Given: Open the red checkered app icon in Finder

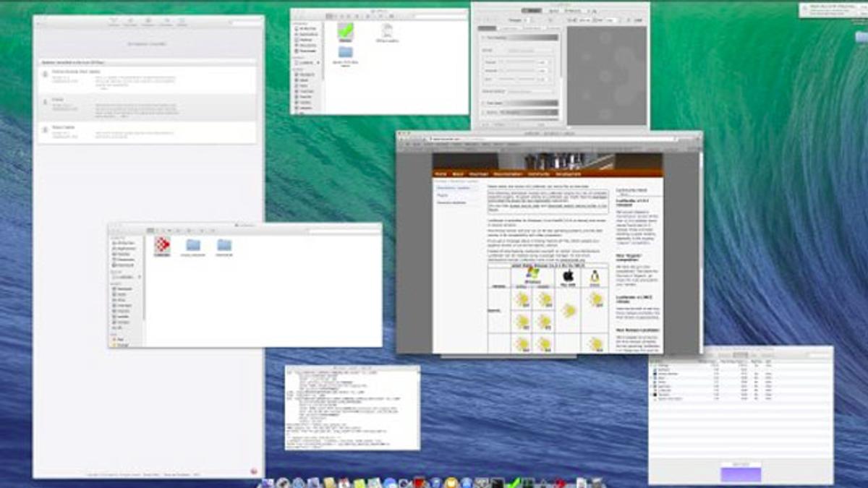Looking at the screenshot, I should pyautogui.click(x=162, y=246).
